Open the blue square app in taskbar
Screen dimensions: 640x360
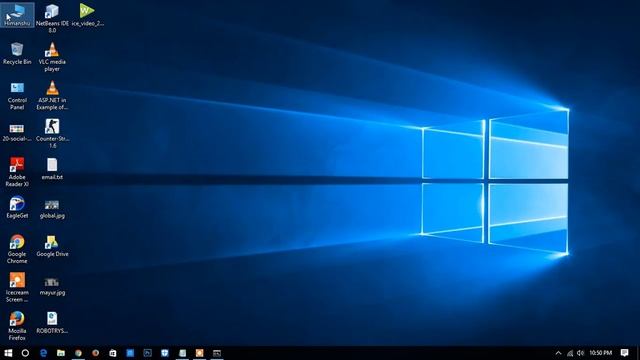pyautogui.click(x=130, y=353)
